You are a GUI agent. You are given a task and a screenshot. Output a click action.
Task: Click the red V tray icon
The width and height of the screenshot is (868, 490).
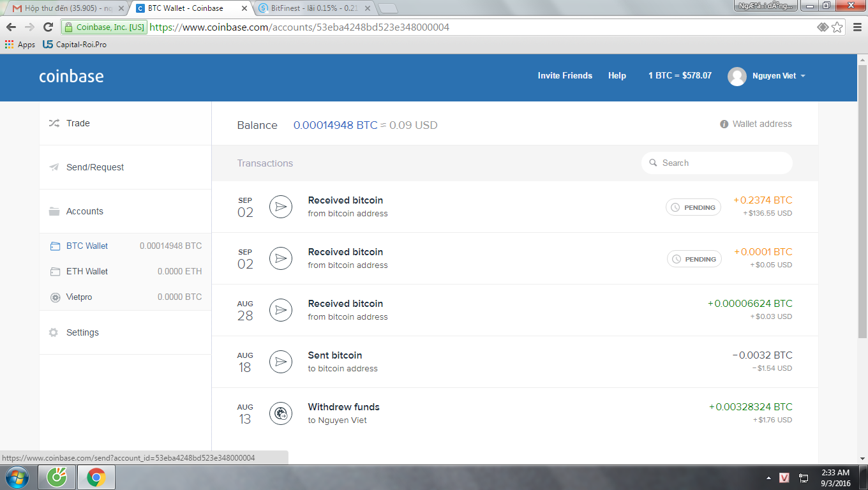pos(786,477)
